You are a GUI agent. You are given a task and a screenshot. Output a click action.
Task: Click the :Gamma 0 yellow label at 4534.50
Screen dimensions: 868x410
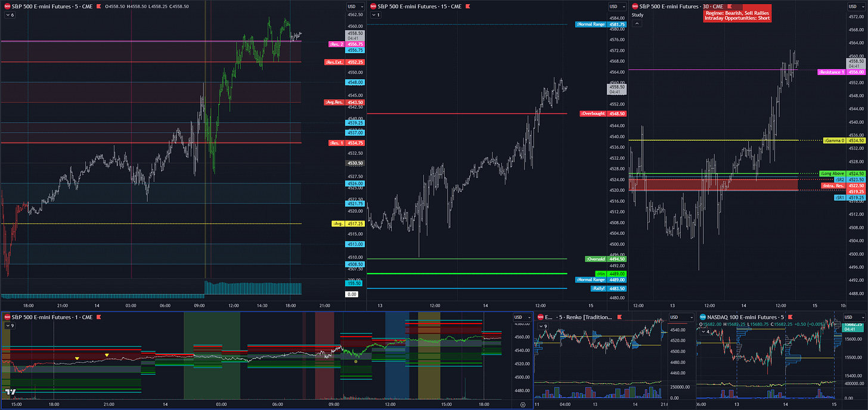(834, 141)
